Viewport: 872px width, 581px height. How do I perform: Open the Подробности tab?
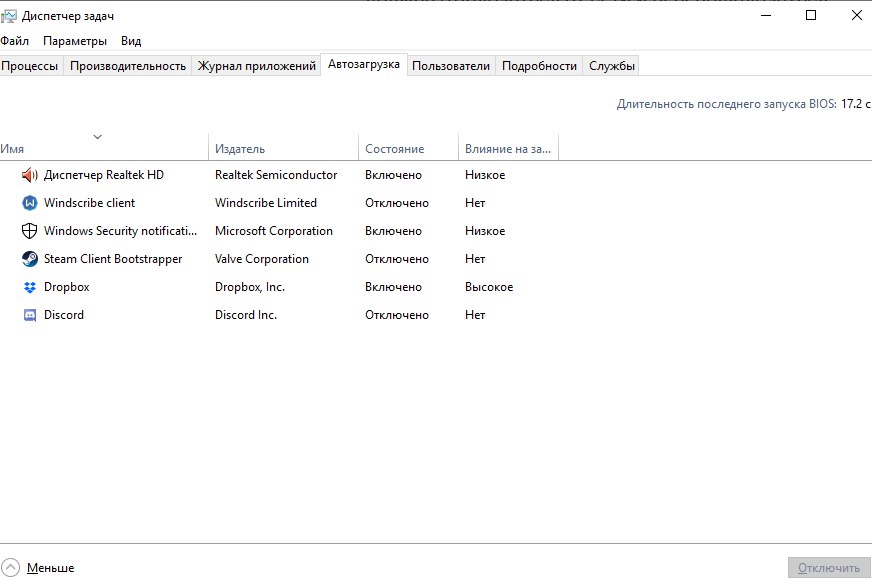[539, 66]
